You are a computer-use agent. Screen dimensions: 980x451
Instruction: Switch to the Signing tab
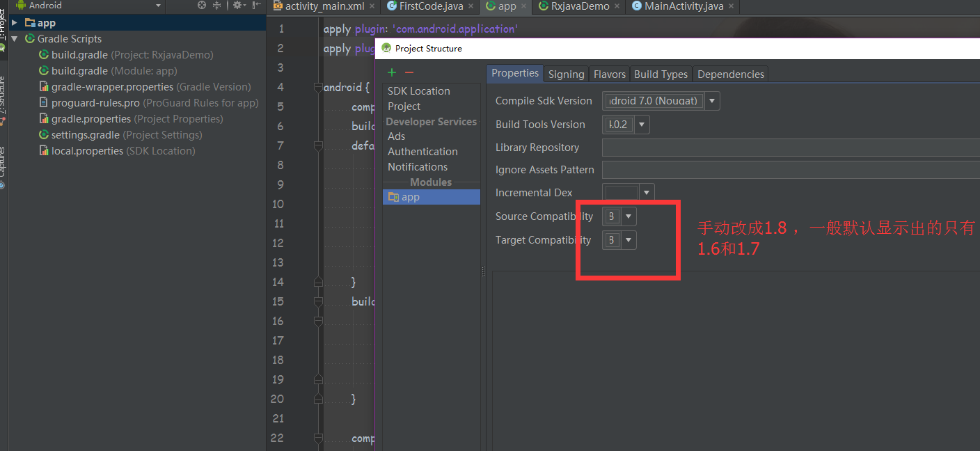566,74
